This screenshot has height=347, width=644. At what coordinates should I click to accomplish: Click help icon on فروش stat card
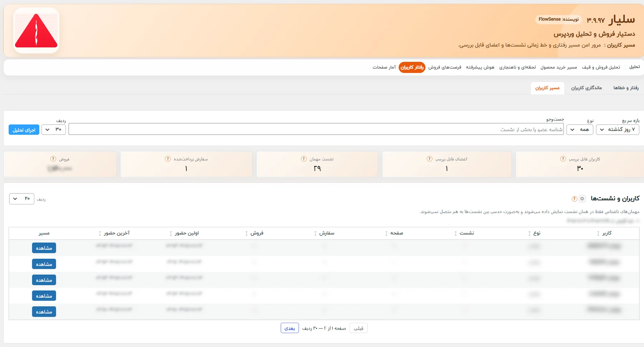point(53,159)
